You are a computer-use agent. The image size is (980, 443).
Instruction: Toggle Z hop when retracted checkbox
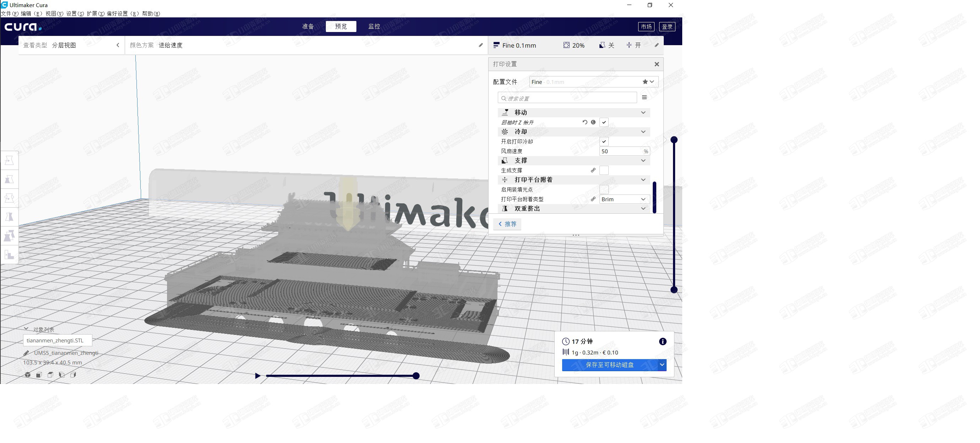tap(604, 122)
